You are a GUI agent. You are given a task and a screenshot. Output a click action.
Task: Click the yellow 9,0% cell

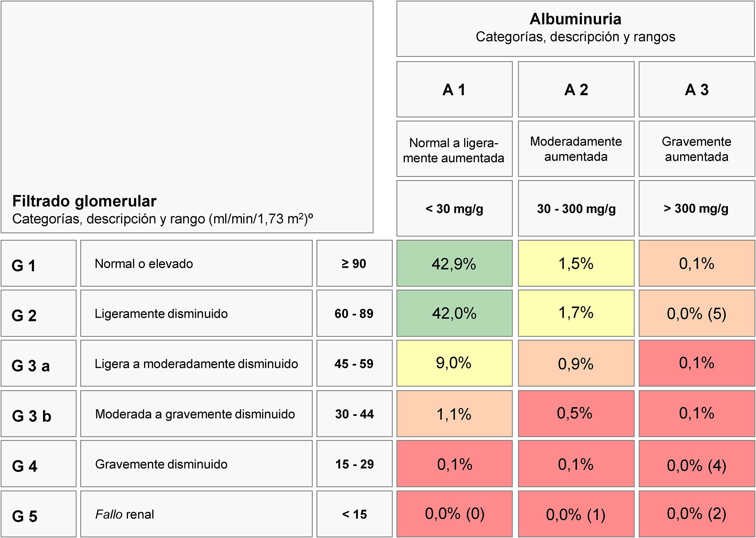[x=454, y=363]
